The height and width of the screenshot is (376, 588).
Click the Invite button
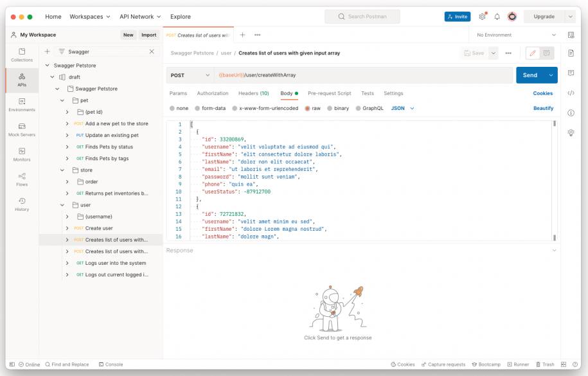(x=458, y=17)
